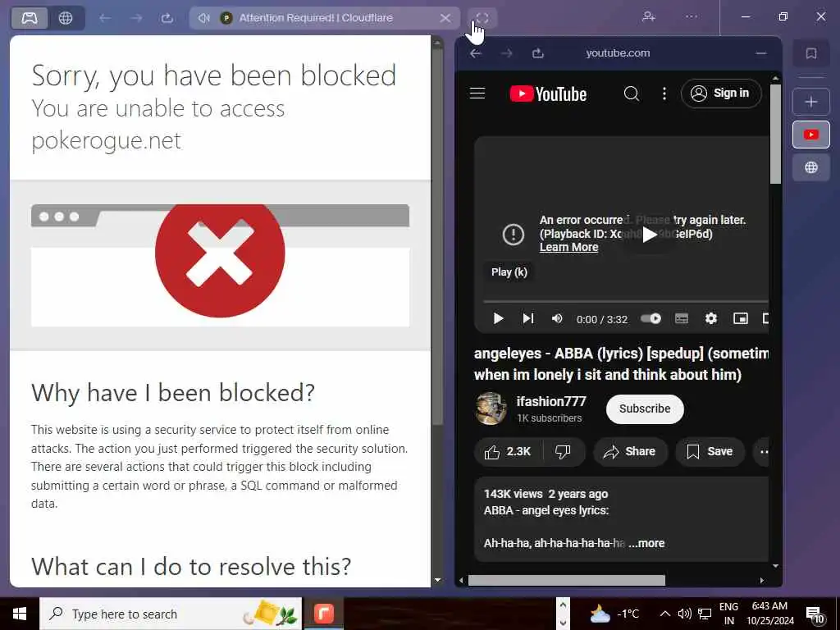840x630 pixels.
Task: Open YouTube search magnifier
Action: (632, 94)
